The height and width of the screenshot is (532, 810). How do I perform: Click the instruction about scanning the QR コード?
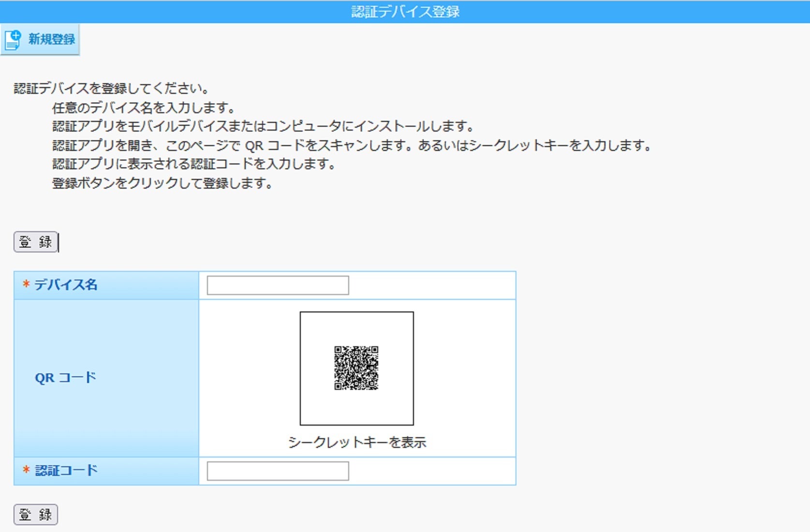[353, 145]
